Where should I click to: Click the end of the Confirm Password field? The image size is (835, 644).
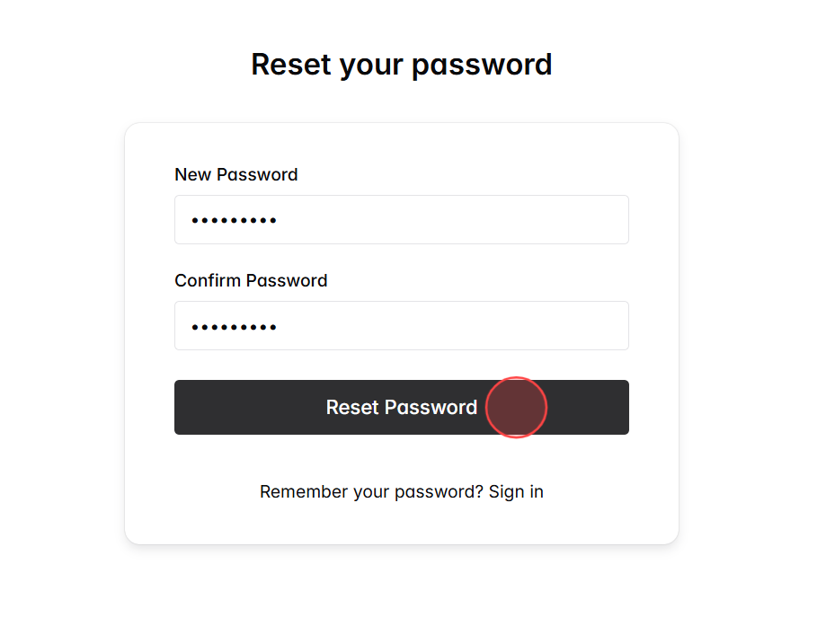(616, 325)
